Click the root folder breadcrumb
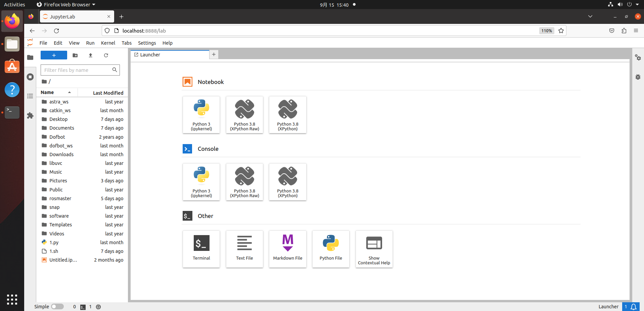This screenshot has width=644, height=311. click(44, 82)
